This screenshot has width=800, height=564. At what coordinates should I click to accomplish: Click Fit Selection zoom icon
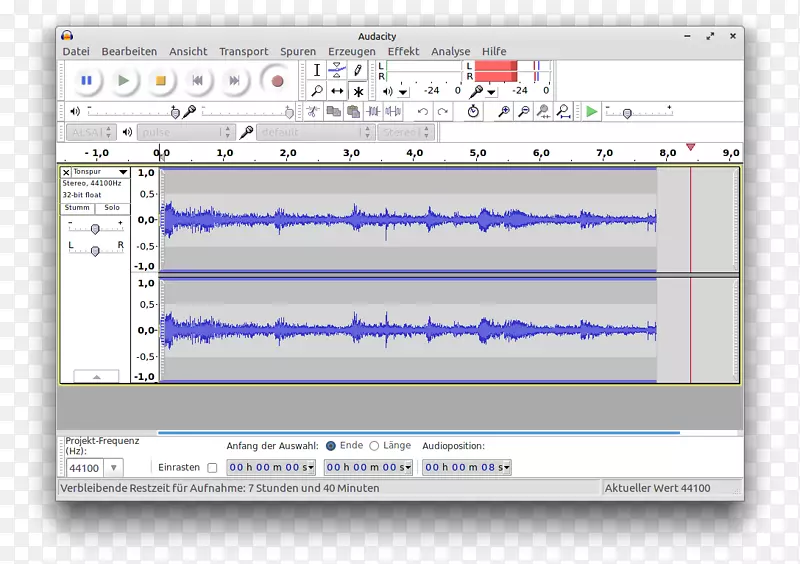coord(543,111)
